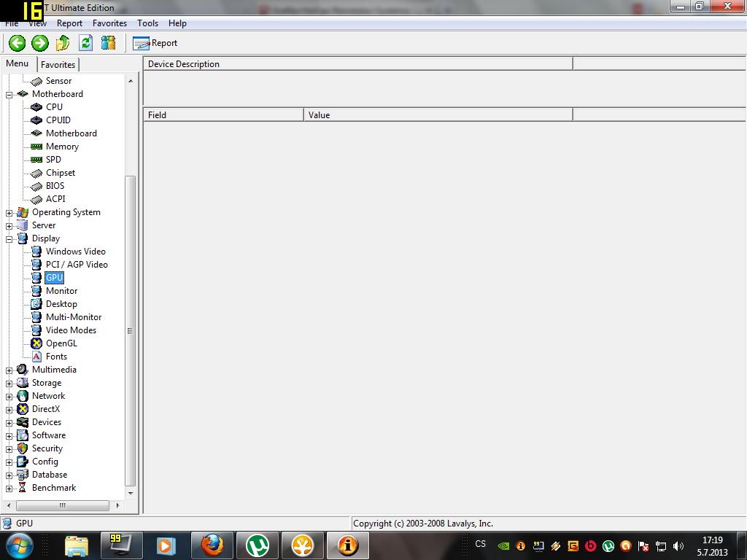Click the volume speaker tray icon
The height and width of the screenshot is (560, 747).
click(x=678, y=546)
